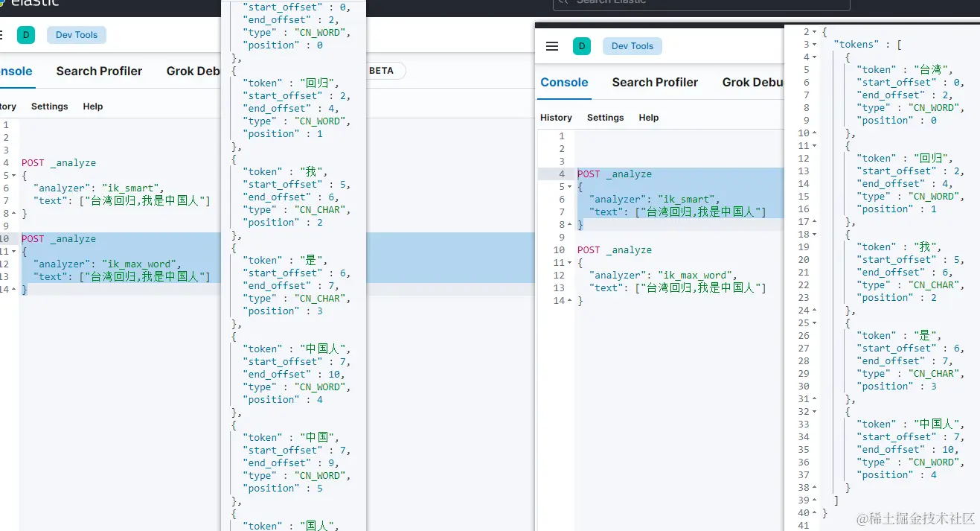Collapse request body at line 5 in right editor
Screen dimensions: 980x531
[x=570, y=187]
